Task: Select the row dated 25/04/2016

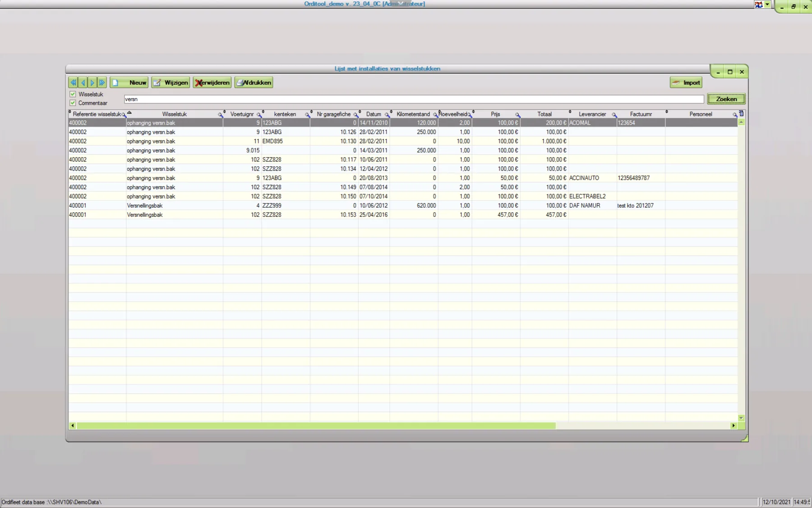Action: coord(403,215)
